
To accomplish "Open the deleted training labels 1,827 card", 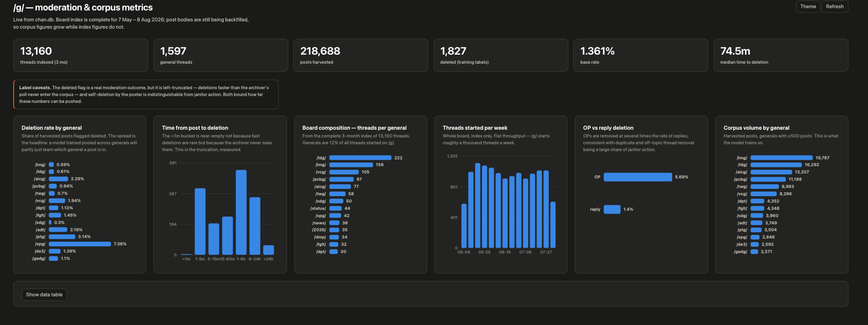I will [500, 55].
